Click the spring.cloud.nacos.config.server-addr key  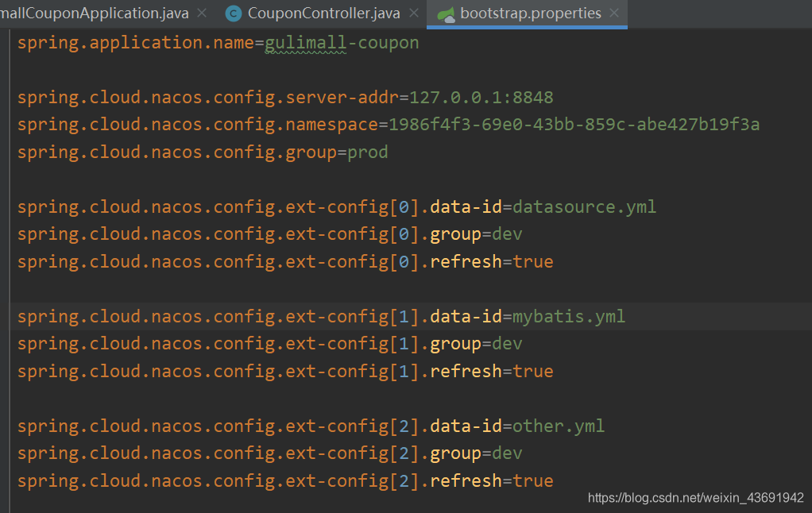click(x=208, y=98)
